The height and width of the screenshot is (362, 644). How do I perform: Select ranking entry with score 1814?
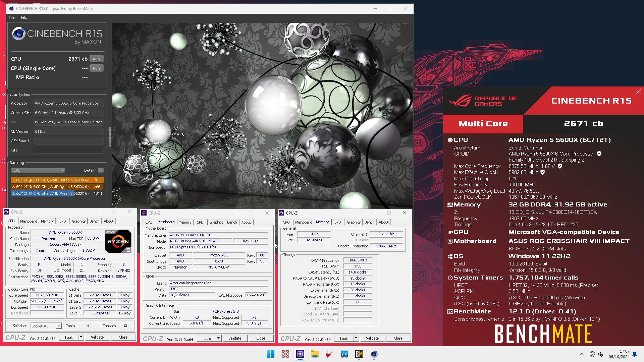coord(57,193)
